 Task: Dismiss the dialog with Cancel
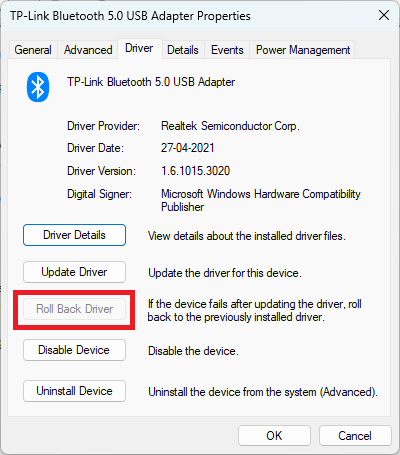click(355, 436)
